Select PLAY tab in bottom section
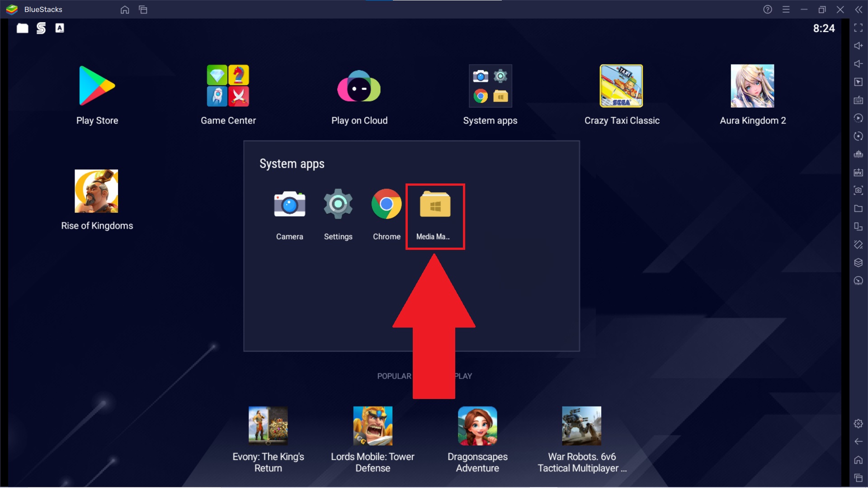 click(x=463, y=376)
